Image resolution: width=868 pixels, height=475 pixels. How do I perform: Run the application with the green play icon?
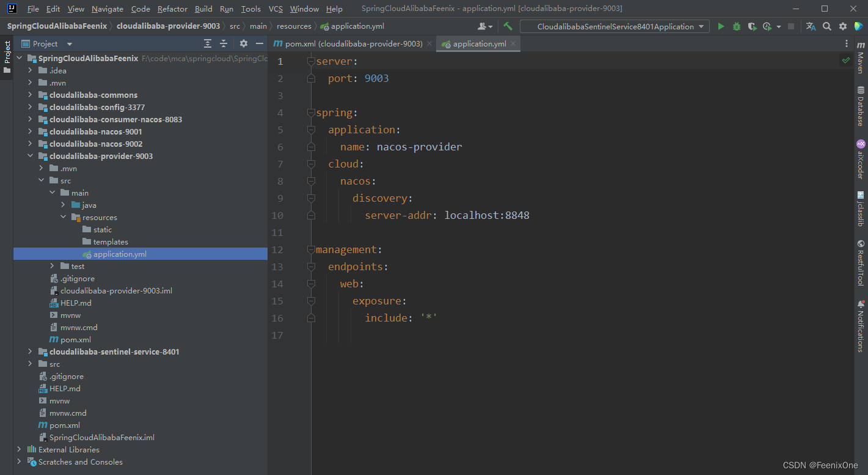(x=721, y=26)
